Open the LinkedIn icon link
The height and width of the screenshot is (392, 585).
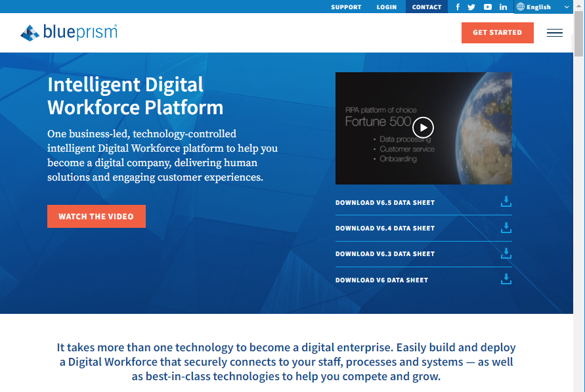[503, 7]
